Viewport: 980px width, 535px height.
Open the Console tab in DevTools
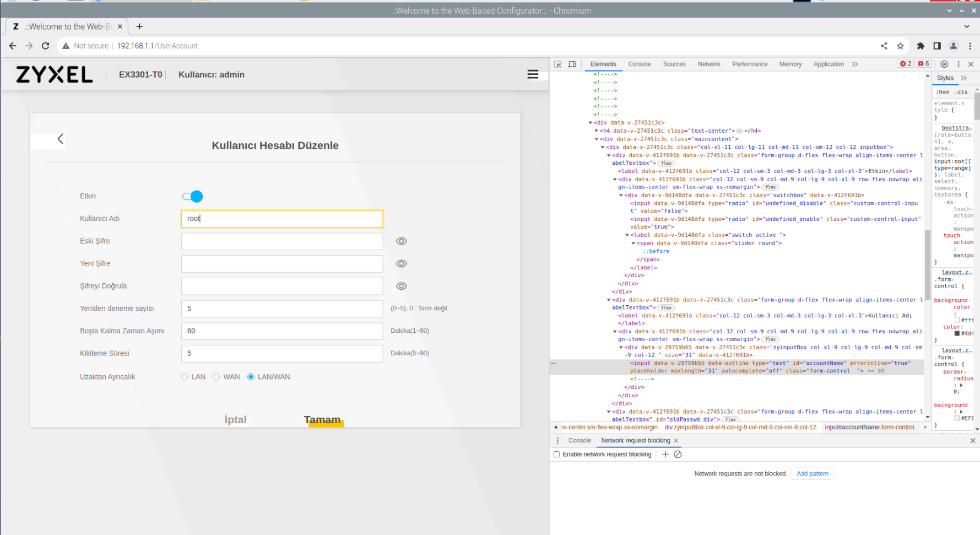click(639, 64)
